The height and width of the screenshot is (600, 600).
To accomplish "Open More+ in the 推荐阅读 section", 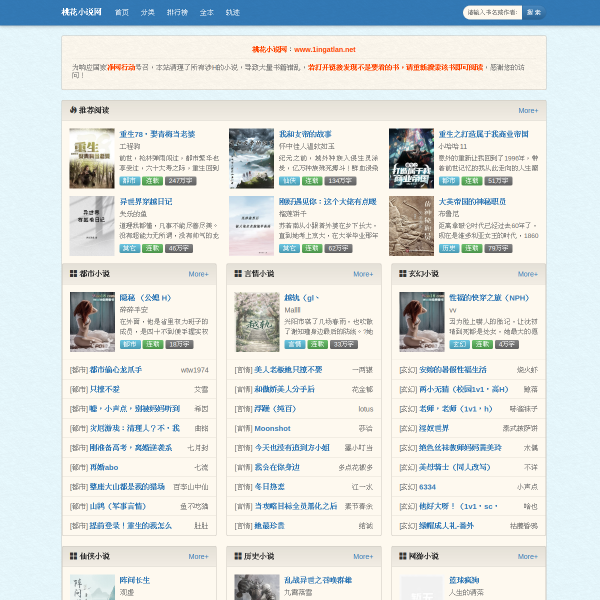I will point(528,111).
